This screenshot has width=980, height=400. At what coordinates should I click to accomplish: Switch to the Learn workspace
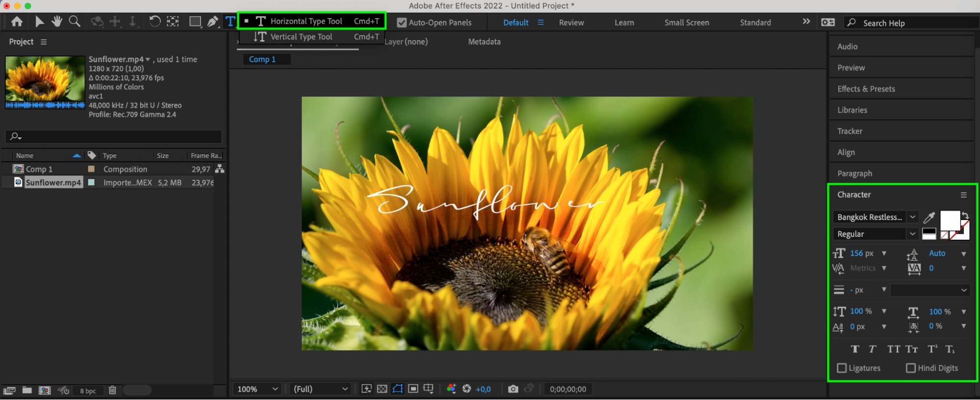coord(624,23)
